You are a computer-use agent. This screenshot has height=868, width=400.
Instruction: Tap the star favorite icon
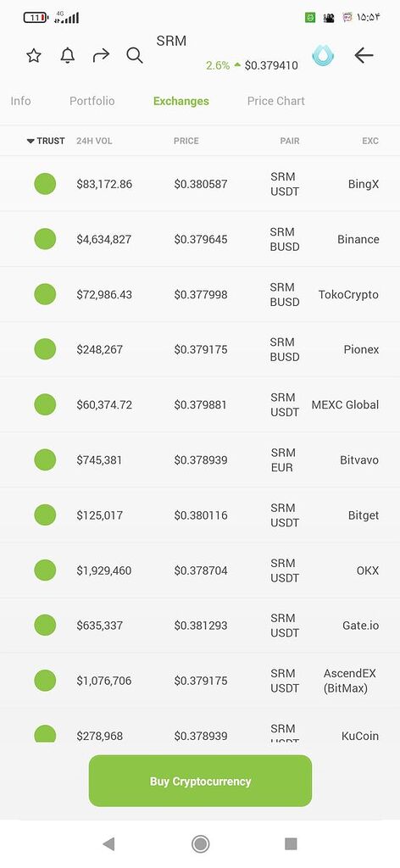pos(34,55)
